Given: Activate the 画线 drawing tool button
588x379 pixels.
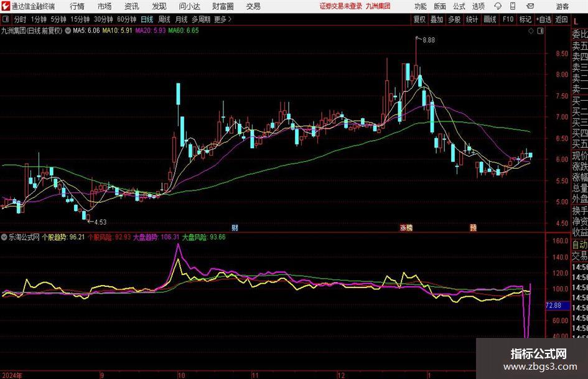Looking at the screenshot, I should [490, 19].
